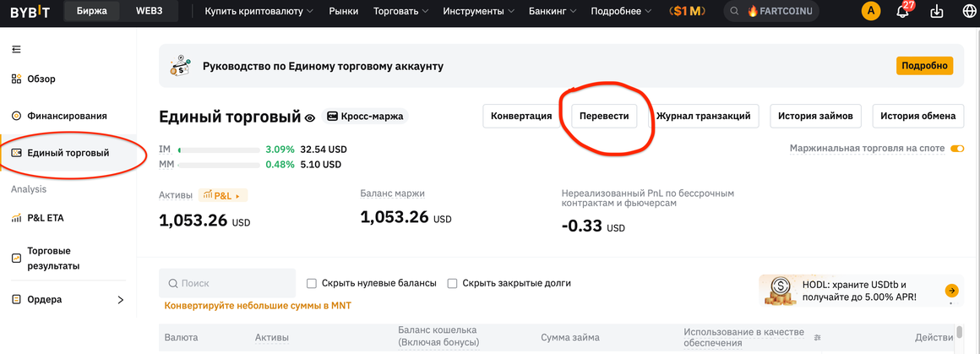The image size is (980, 354).
Task: Click the Bybit logo
Action: pyautogui.click(x=30, y=11)
